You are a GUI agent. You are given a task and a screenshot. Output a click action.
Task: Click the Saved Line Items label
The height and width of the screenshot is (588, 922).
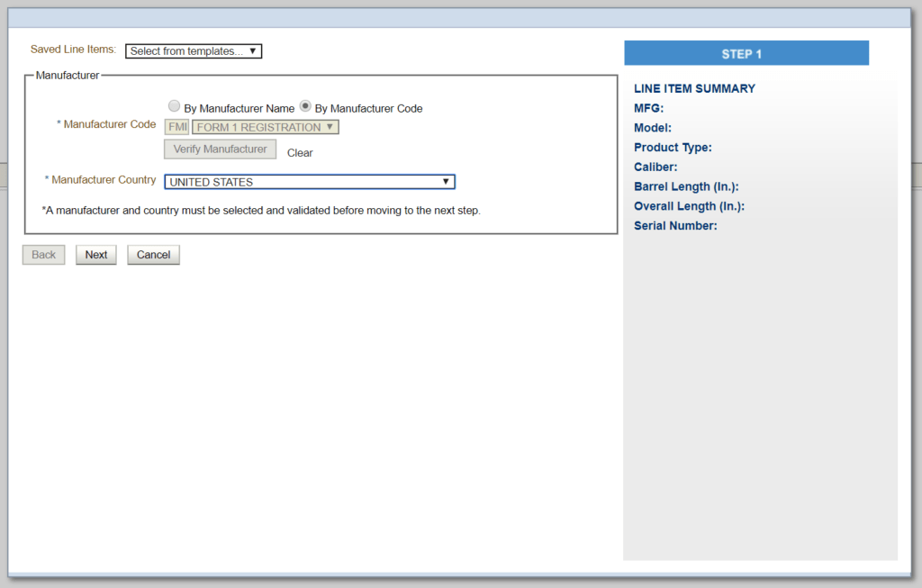pos(74,50)
